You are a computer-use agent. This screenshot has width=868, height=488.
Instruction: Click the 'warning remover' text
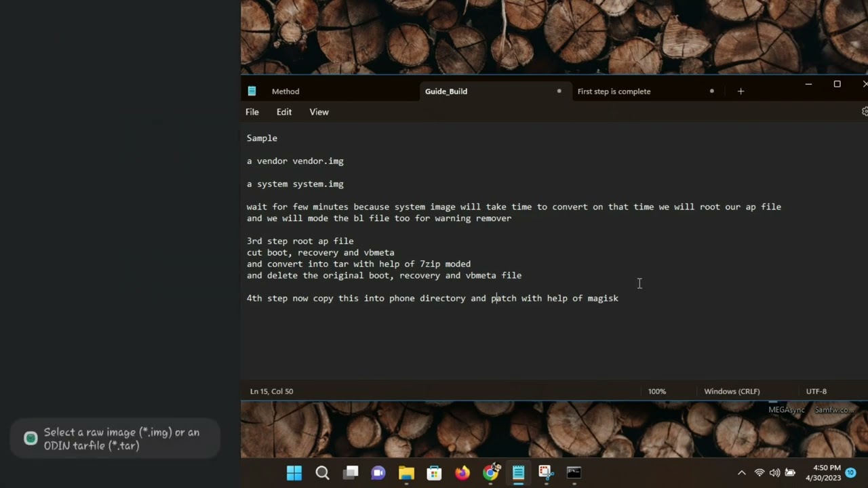(473, 218)
